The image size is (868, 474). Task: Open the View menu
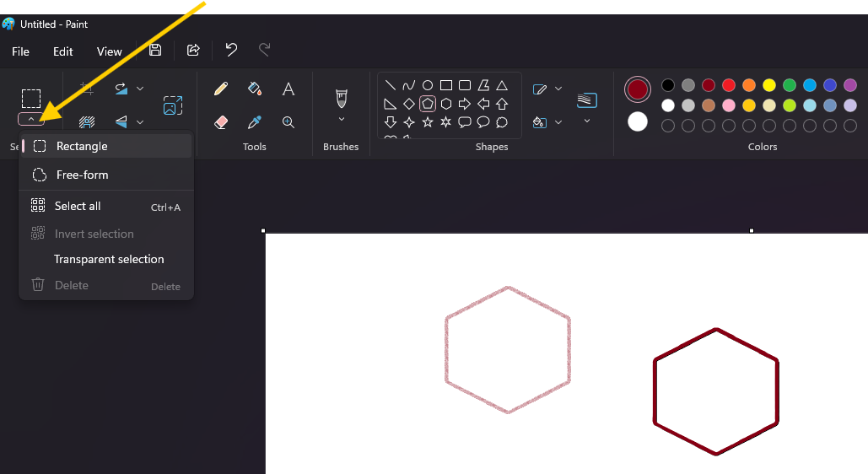tap(109, 51)
